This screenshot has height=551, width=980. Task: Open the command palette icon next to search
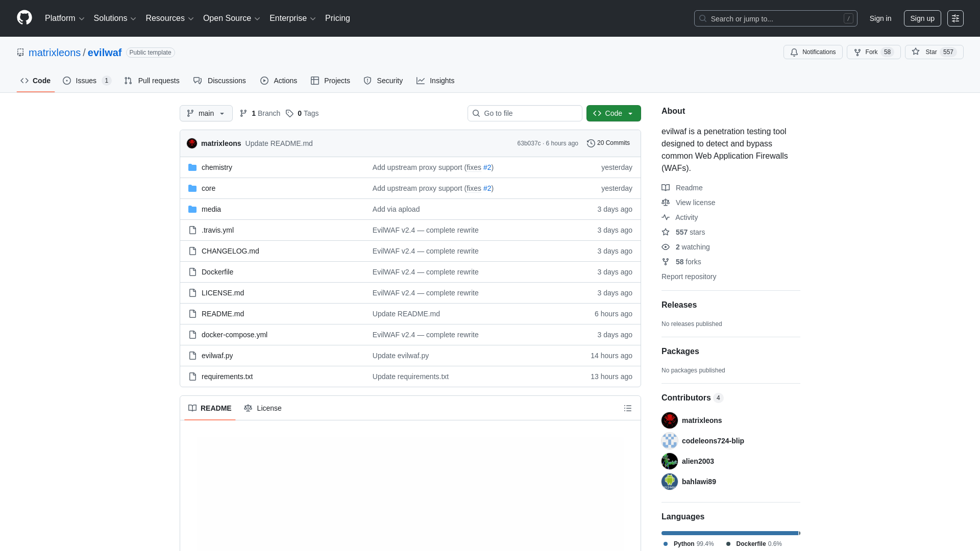[955, 18]
